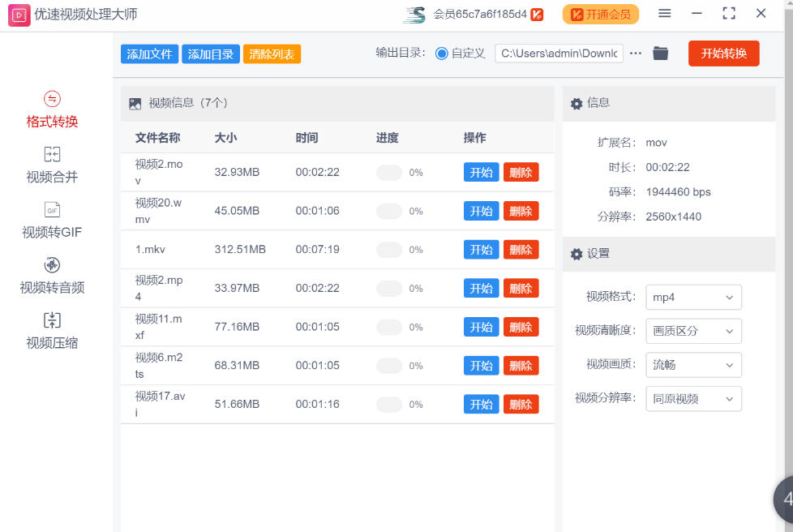Click the gear icon on the 信息 panel
This screenshot has height=532, width=793.
[576, 103]
